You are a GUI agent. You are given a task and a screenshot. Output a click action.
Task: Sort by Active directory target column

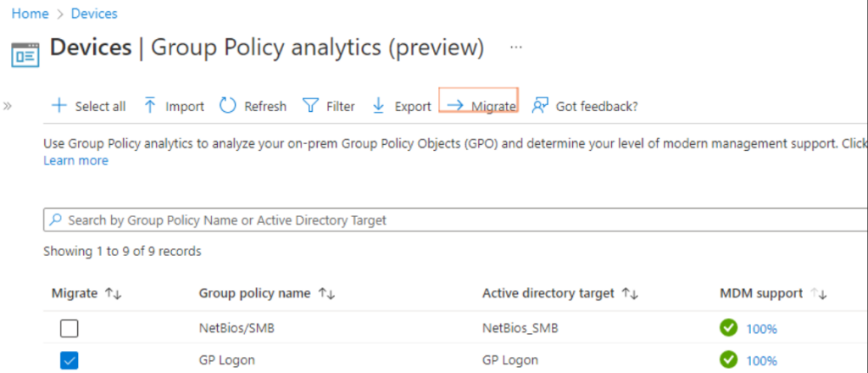[x=629, y=293]
